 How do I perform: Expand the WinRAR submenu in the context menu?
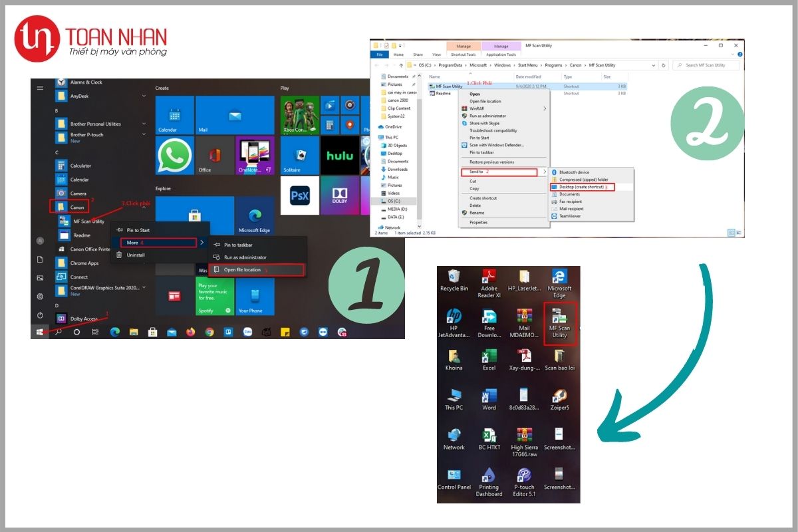[504, 108]
